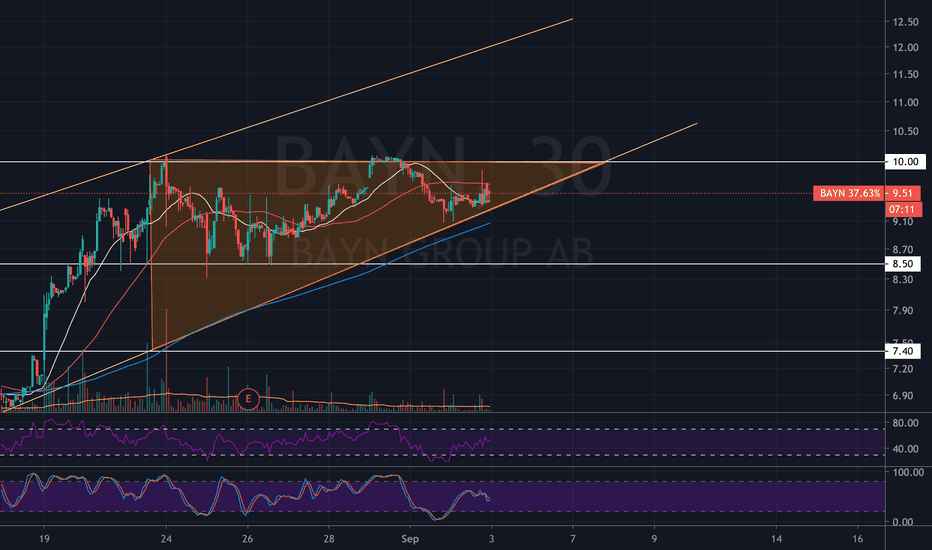Click the current price label 9.51
This screenshot has height=550, width=932.
902,193
